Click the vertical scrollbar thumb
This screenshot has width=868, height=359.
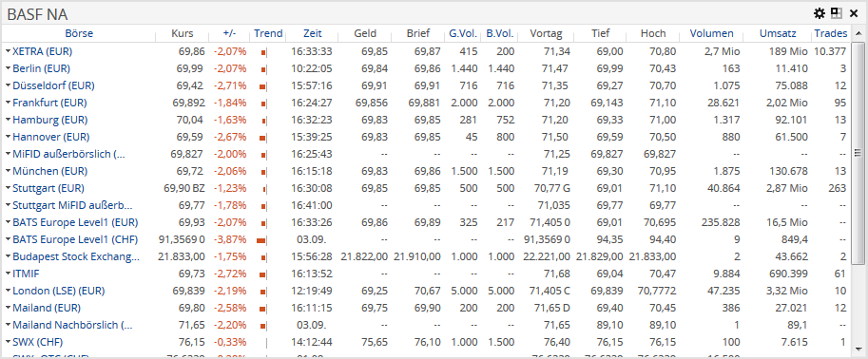tap(858, 153)
